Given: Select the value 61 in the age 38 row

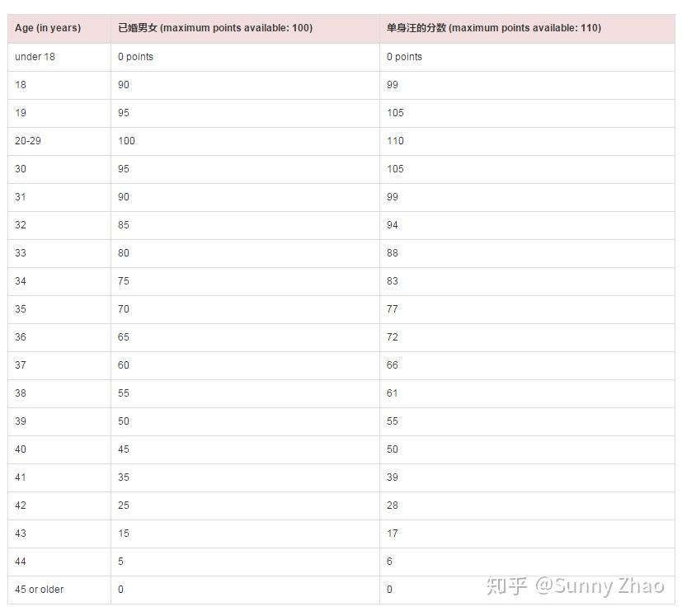Looking at the screenshot, I should tap(393, 393).
